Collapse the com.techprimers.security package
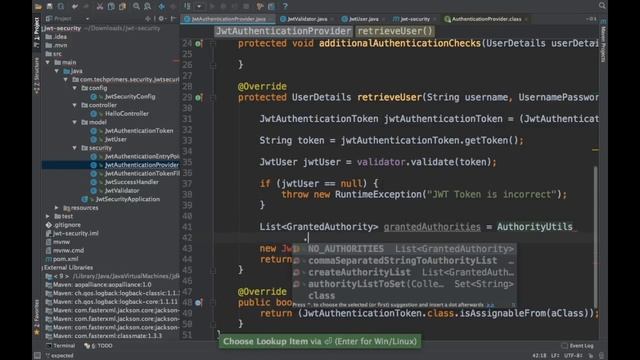Image resolution: width=640 pixels, height=360 pixels. click(x=66, y=80)
